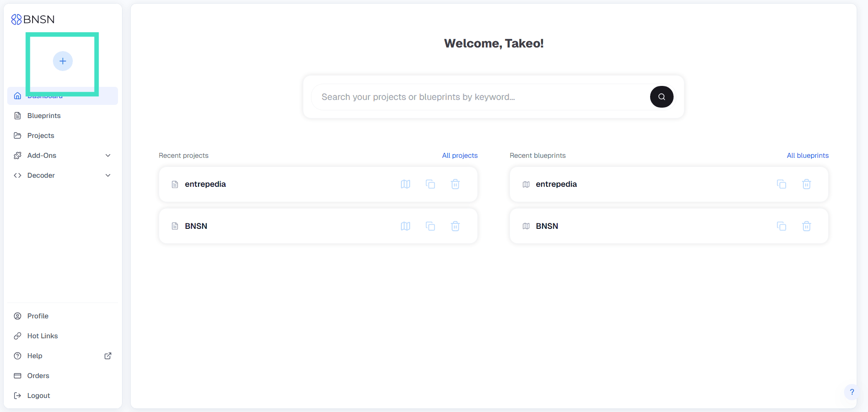
Task: Delete the BNSN project
Action: tap(455, 226)
